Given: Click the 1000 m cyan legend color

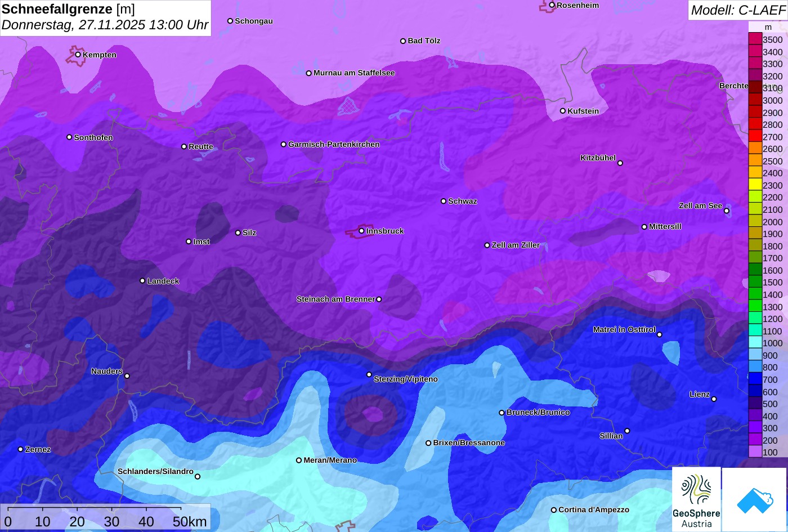Looking at the screenshot, I should [755, 343].
